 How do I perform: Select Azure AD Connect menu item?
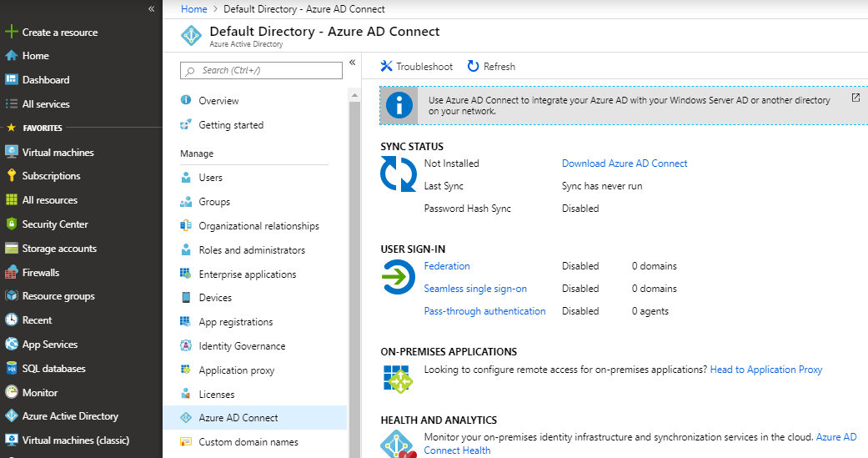pyautogui.click(x=254, y=418)
